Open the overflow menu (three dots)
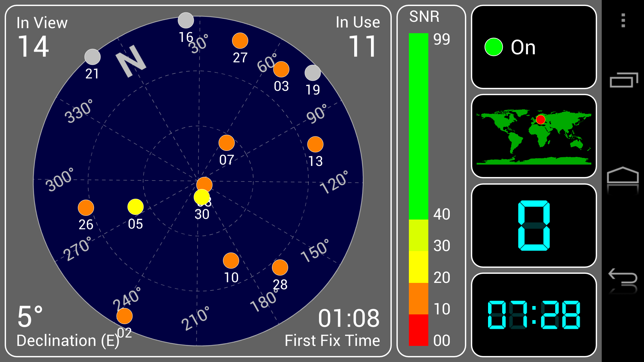Image resolution: width=644 pixels, height=362 pixels. pyautogui.click(x=623, y=20)
